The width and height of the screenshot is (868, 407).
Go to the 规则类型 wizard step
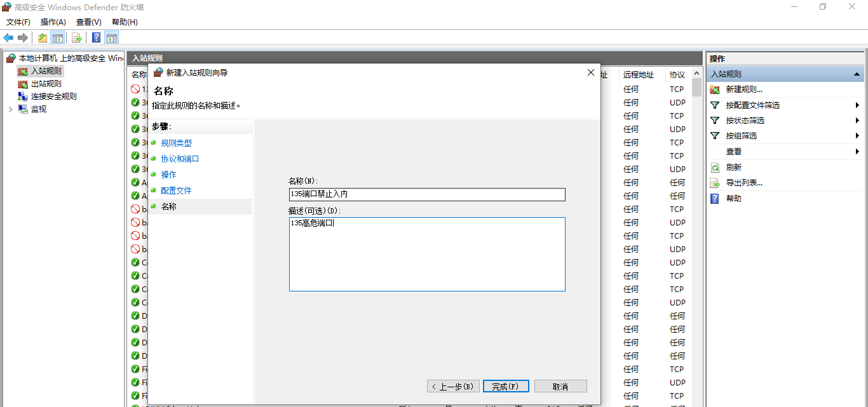pos(176,143)
